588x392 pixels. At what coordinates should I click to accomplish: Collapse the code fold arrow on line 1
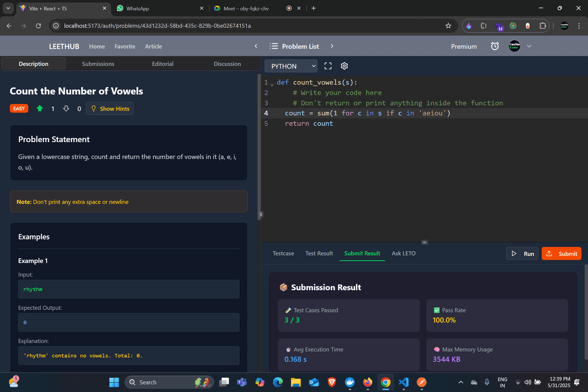(272, 84)
